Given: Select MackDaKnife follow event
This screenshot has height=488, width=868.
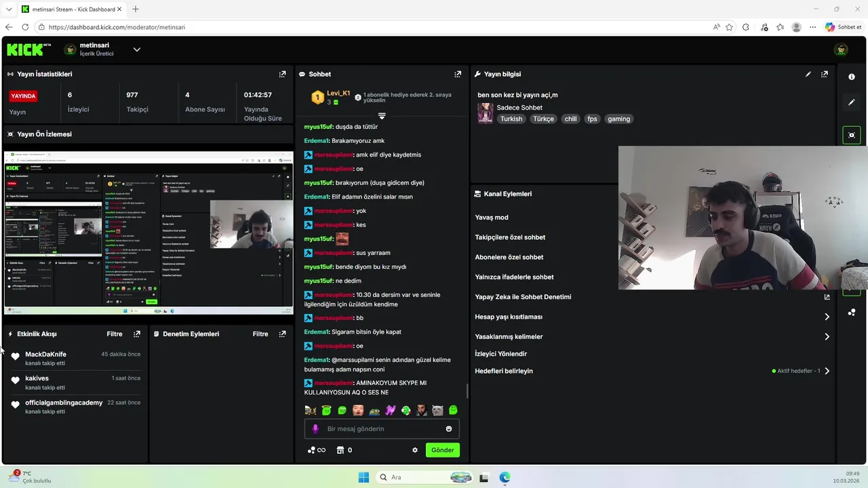Looking at the screenshot, I should point(76,359).
